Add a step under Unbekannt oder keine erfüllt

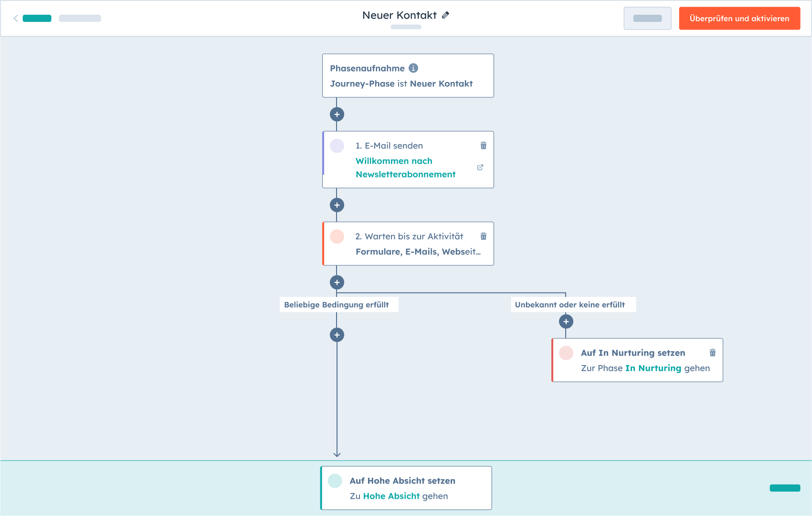(x=566, y=322)
